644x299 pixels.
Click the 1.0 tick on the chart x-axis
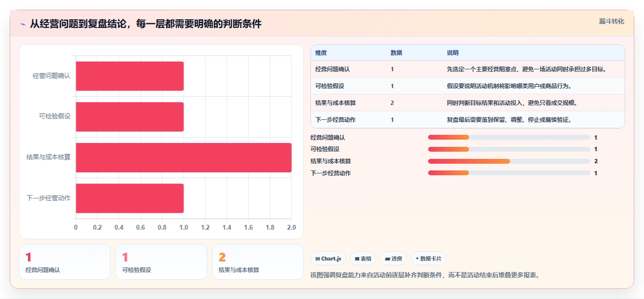click(x=184, y=228)
